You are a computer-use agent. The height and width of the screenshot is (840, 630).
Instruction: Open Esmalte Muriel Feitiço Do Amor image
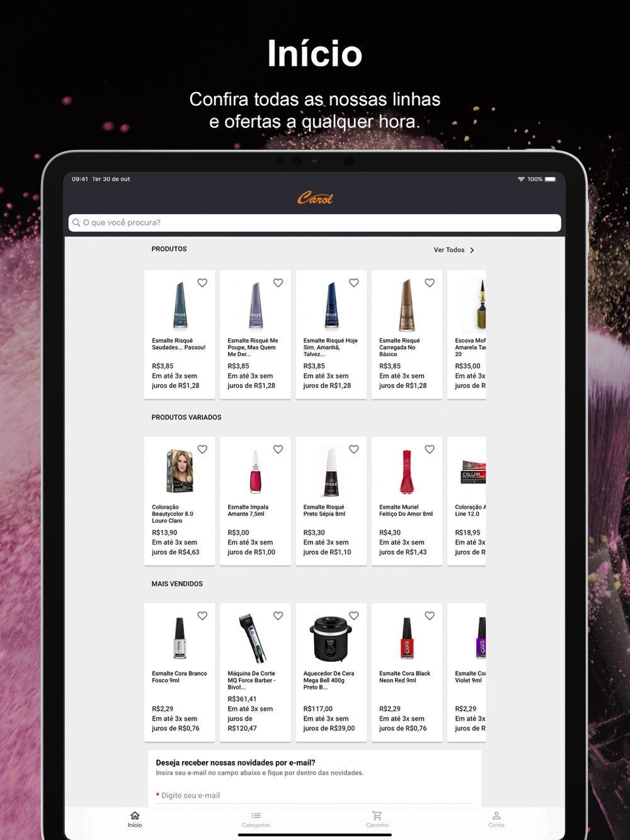pyautogui.click(x=407, y=471)
